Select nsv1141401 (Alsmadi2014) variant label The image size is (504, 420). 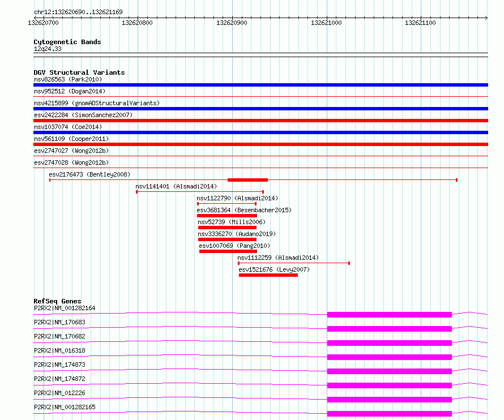pos(176,186)
